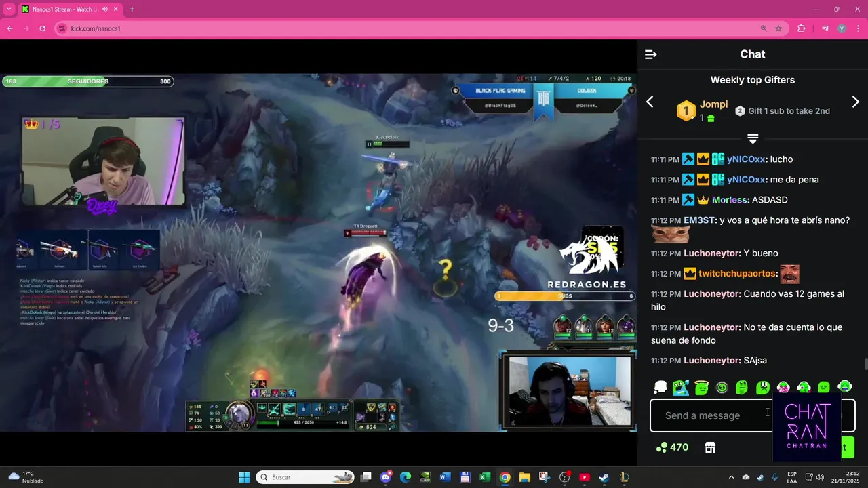
Task: Open the 17°C Nublado weather widget
Action: coord(27,477)
